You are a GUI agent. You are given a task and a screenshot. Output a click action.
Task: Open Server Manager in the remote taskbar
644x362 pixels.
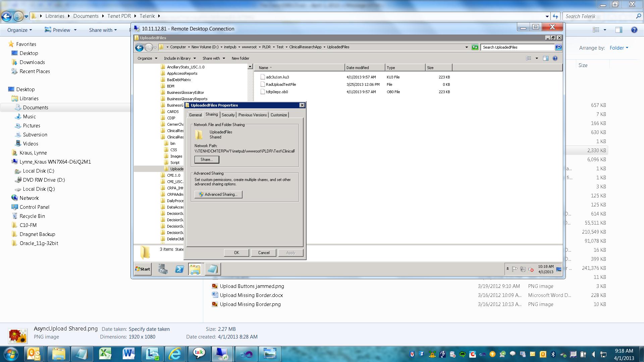pos(163,269)
